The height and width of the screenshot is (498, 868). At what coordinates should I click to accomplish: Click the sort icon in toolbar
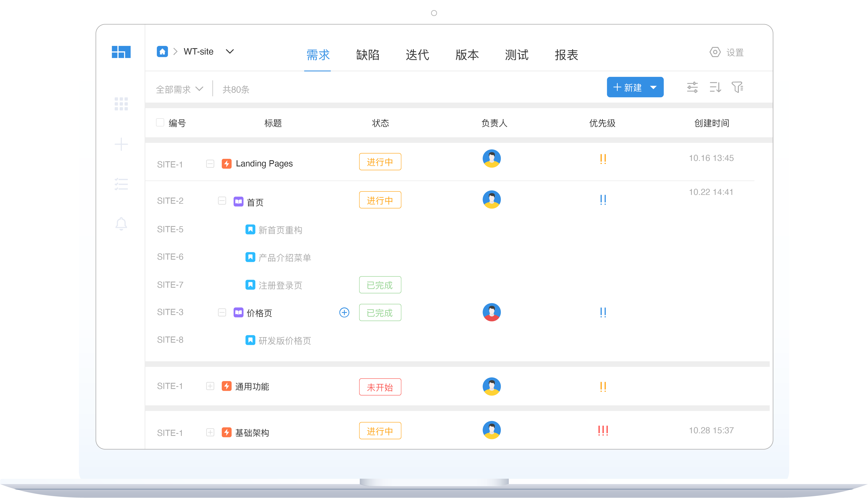tap(715, 88)
